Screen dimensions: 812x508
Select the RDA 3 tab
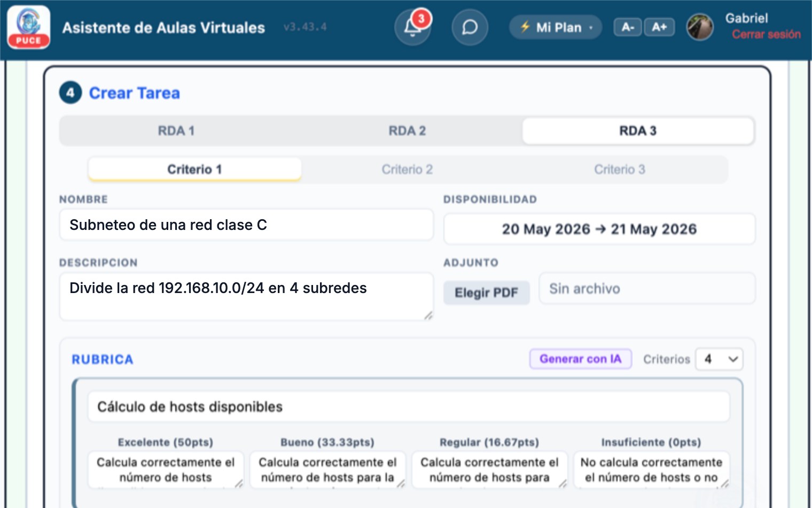click(638, 131)
